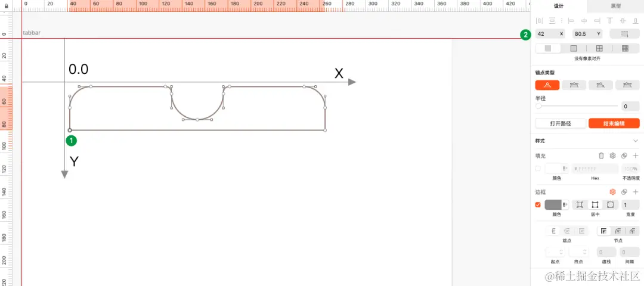Switch to the 设计 tab
Image resolution: width=644 pixels, height=286 pixels.
coord(559,6)
